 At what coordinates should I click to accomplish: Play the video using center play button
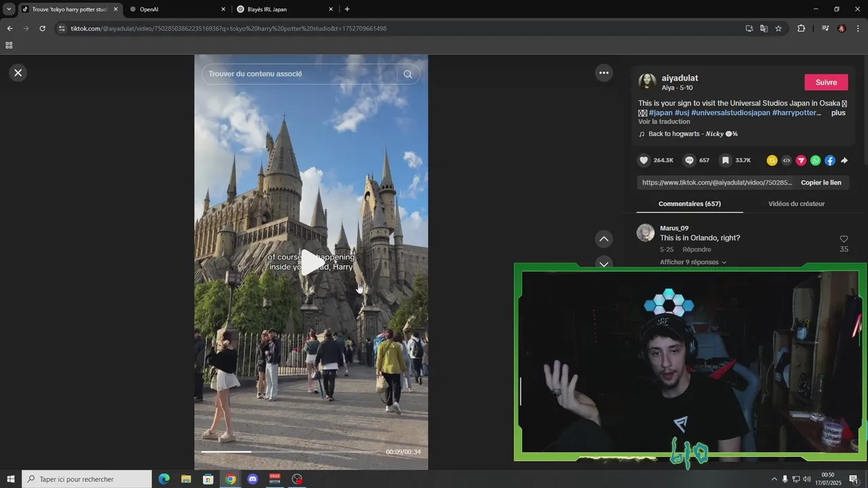pyautogui.click(x=311, y=262)
